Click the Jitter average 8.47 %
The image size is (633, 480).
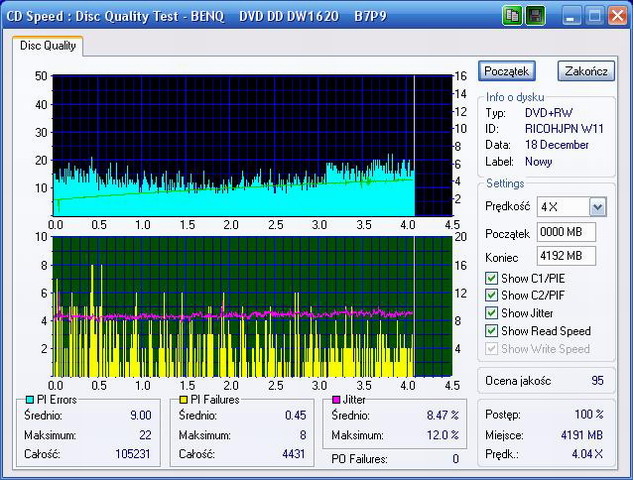[x=443, y=415]
